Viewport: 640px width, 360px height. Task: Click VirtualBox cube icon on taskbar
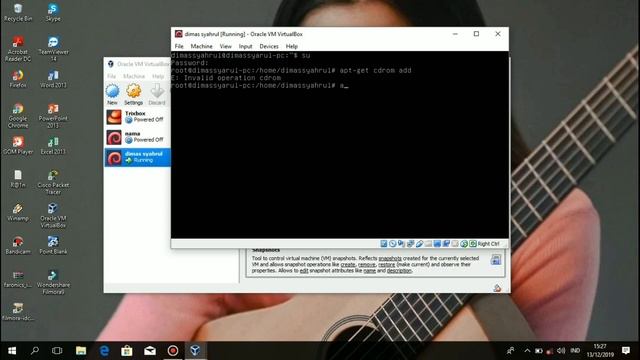pyautogui.click(x=195, y=351)
